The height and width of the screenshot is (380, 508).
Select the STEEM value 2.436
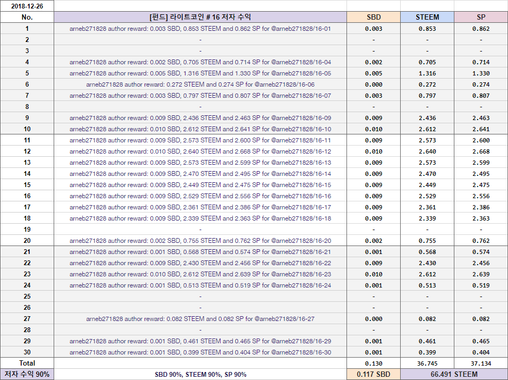point(427,118)
